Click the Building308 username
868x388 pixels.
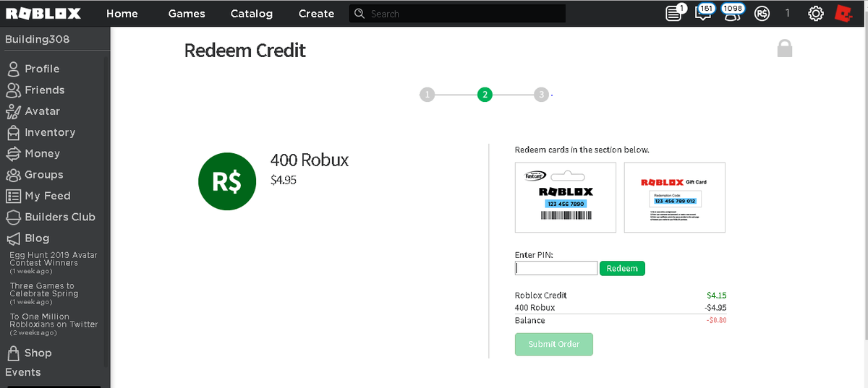[38, 39]
